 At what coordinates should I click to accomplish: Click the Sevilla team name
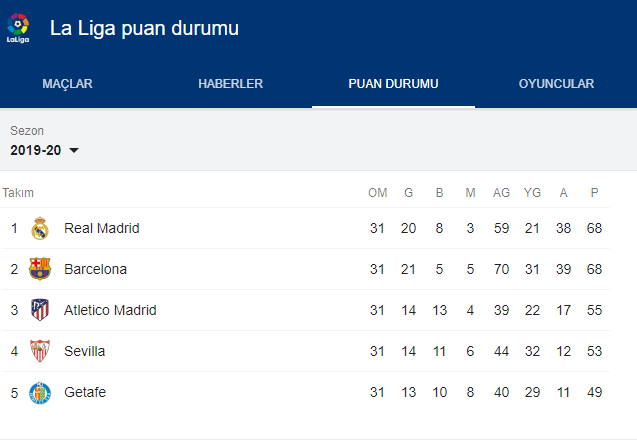(x=84, y=351)
